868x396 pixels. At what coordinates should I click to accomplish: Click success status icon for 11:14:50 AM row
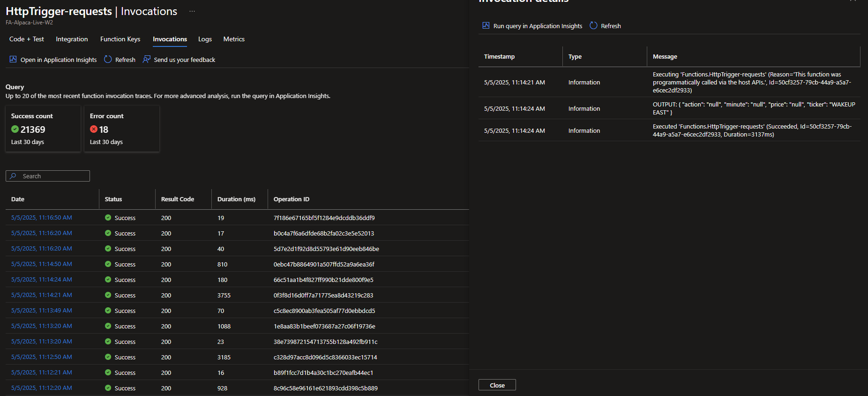tap(108, 264)
